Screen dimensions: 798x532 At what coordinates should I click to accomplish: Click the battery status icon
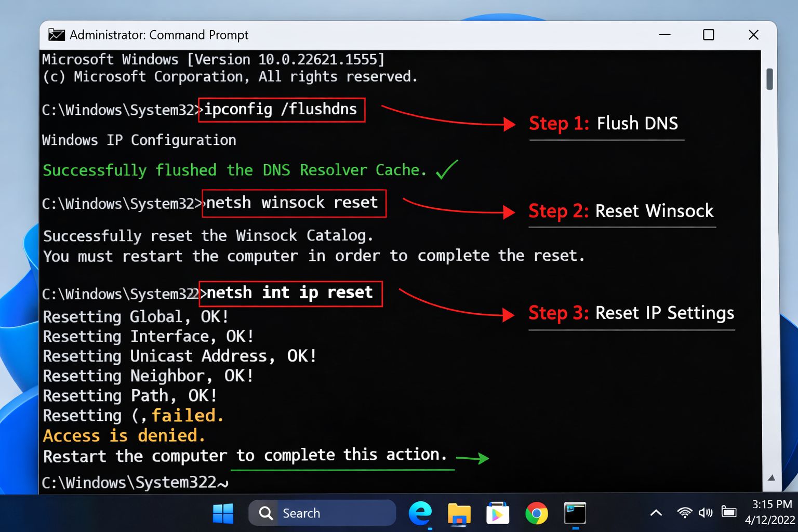point(729,513)
